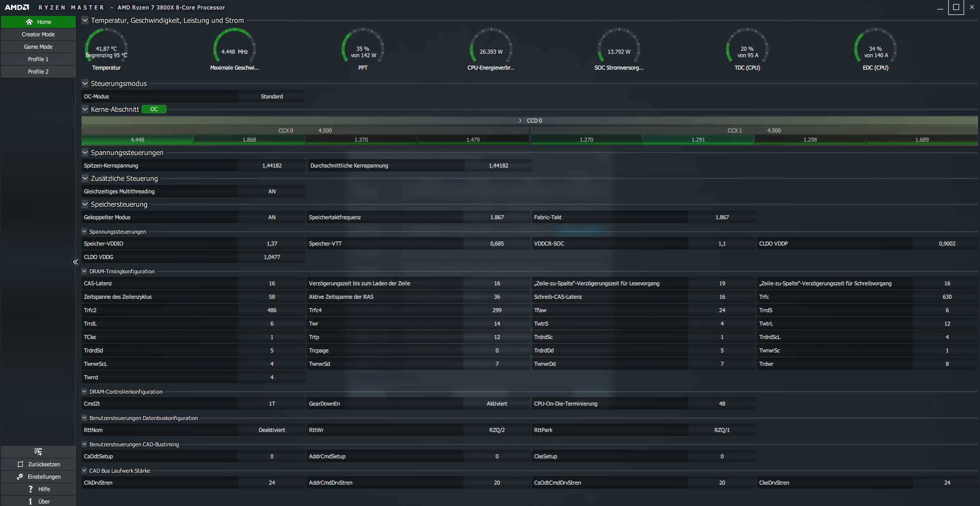Click the RttPark value RZQ/1
The height and width of the screenshot is (506, 980).
click(x=722, y=430)
